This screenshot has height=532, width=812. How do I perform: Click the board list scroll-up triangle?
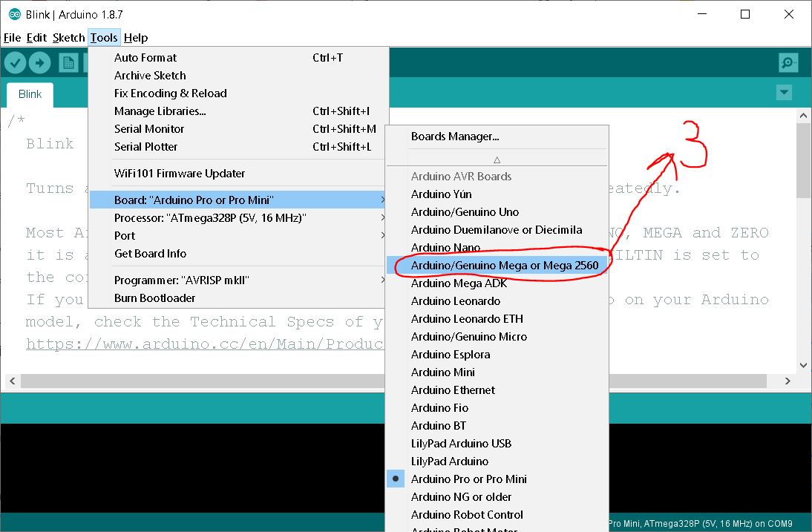pyautogui.click(x=497, y=160)
